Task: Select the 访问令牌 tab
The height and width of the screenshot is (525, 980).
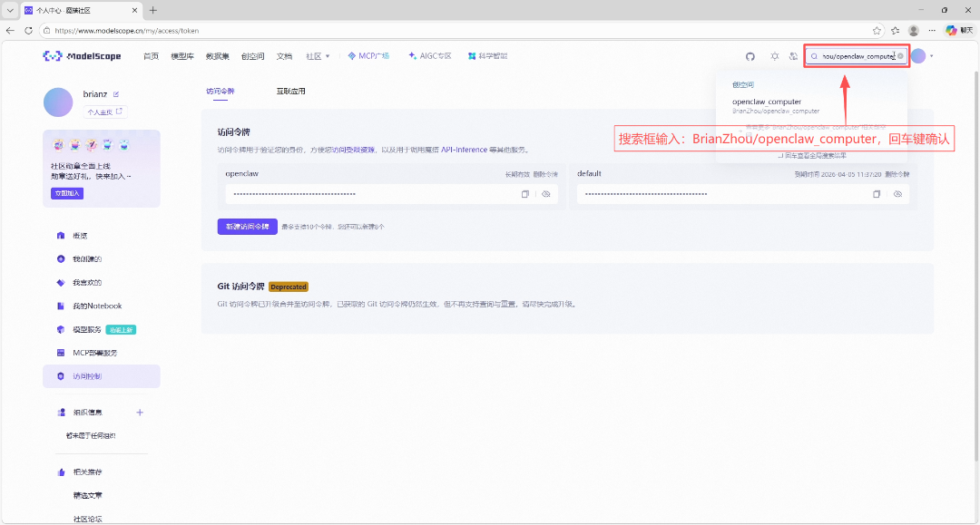Action: [x=220, y=92]
